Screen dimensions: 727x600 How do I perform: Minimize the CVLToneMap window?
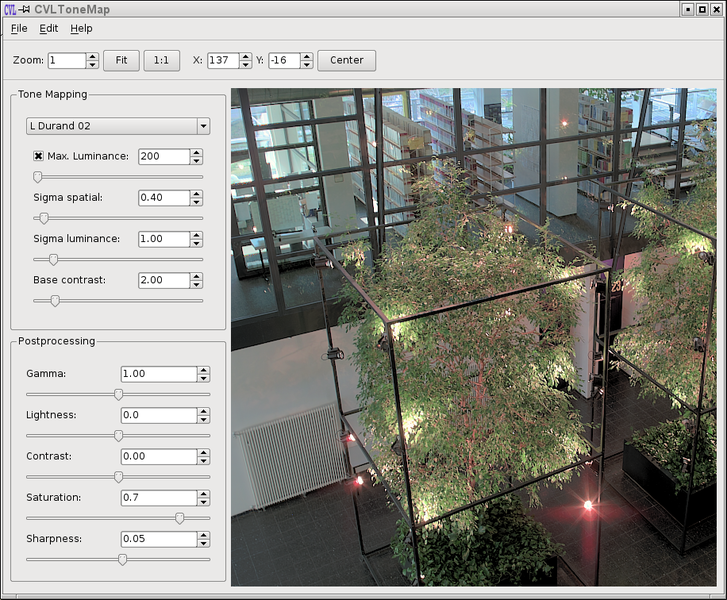(688, 9)
